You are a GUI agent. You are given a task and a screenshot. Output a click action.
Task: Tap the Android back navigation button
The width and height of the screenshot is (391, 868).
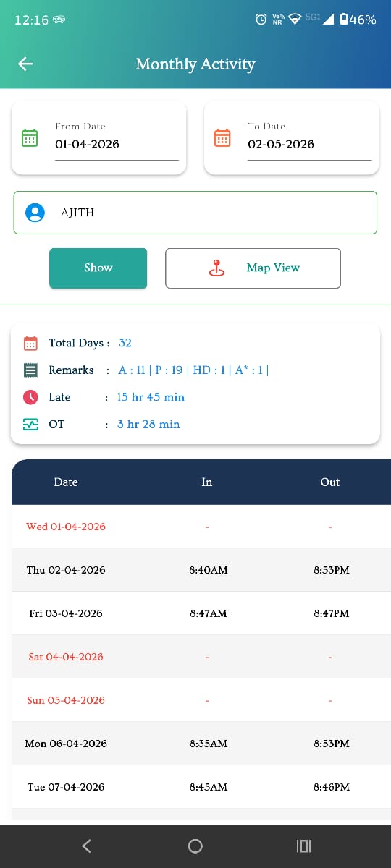pyautogui.click(x=86, y=846)
